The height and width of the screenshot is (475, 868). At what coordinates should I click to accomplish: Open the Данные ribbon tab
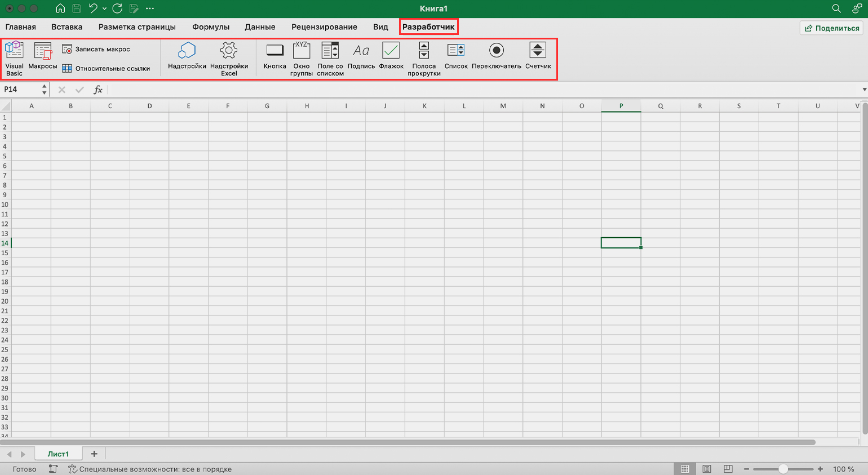[x=260, y=27]
